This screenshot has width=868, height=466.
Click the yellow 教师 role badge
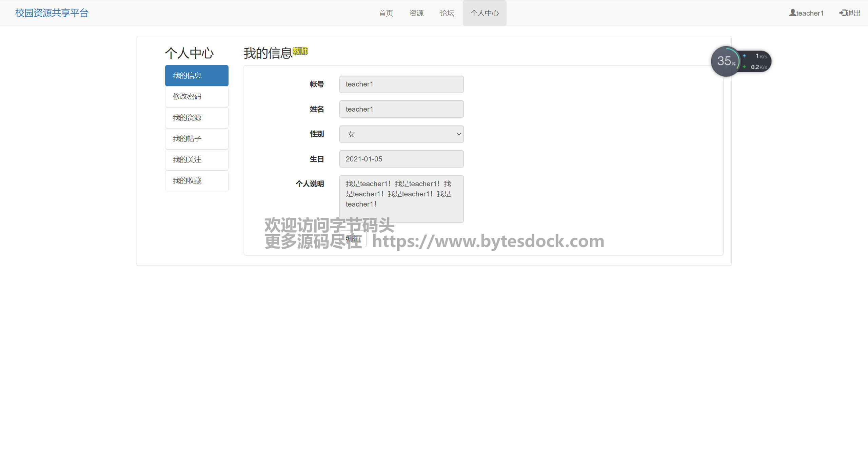pyautogui.click(x=300, y=51)
